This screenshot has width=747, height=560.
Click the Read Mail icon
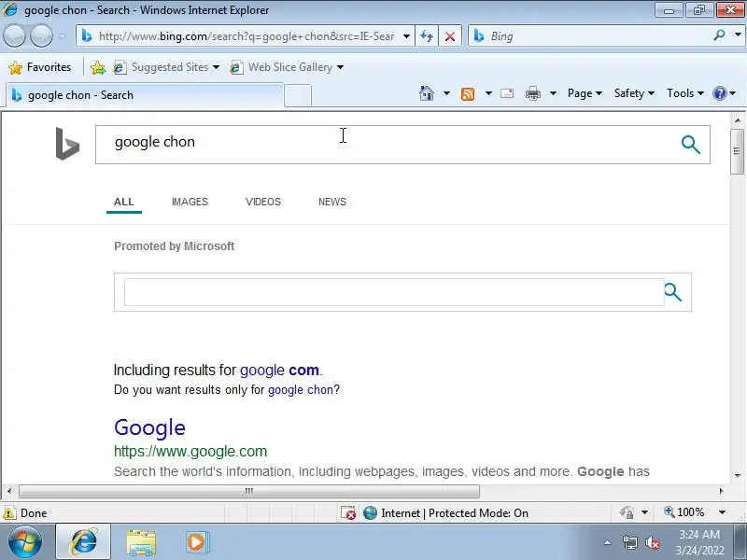coord(507,94)
